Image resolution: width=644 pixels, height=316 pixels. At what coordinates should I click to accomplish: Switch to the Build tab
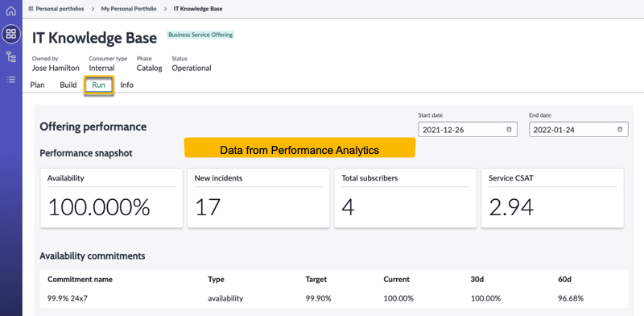click(68, 85)
